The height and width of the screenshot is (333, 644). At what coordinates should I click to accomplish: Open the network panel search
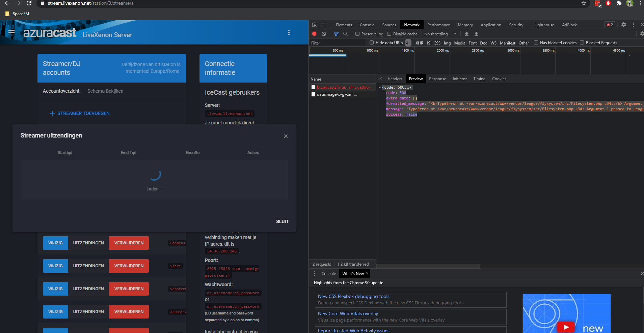pyautogui.click(x=346, y=34)
